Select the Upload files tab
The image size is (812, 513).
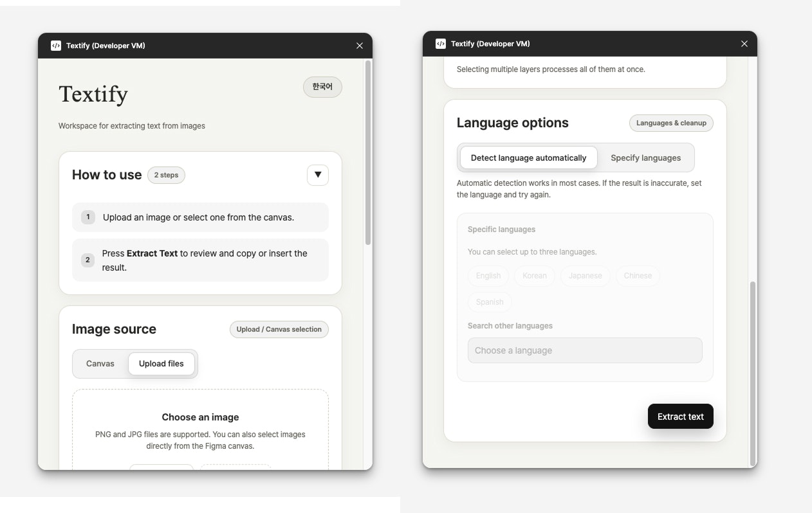tap(161, 363)
